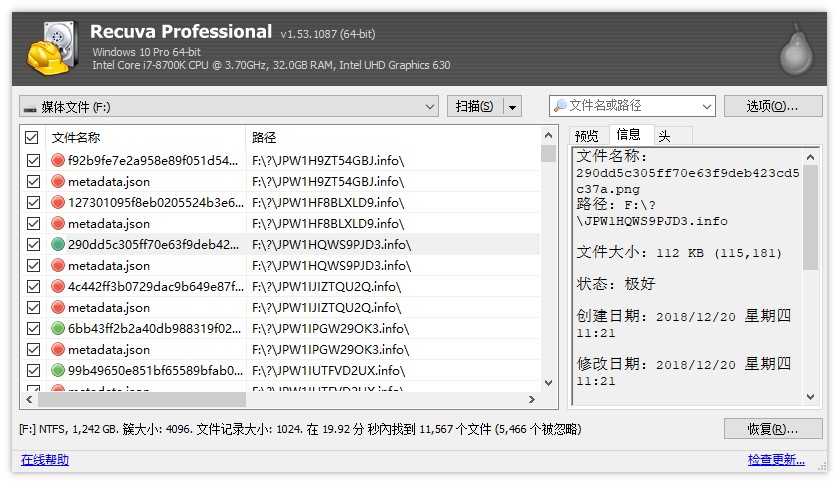Click the 扫描(S) button

[475, 106]
